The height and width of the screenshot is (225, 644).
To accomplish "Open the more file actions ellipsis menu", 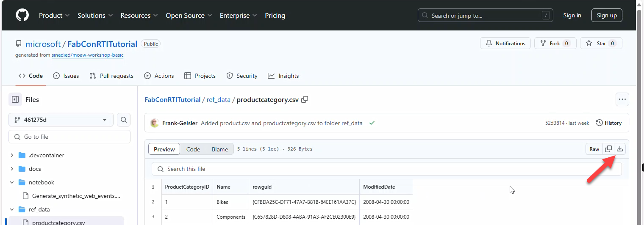I will (622, 99).
